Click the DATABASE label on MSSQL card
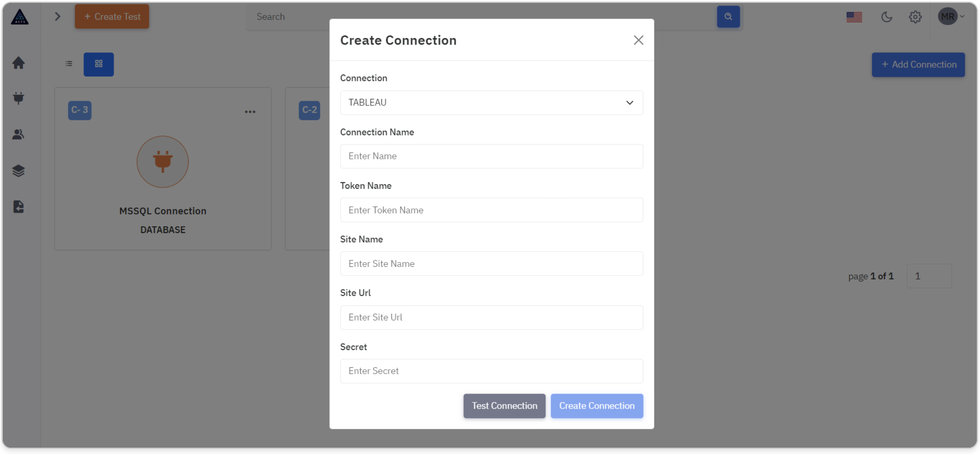 click(x=163, y=230)
